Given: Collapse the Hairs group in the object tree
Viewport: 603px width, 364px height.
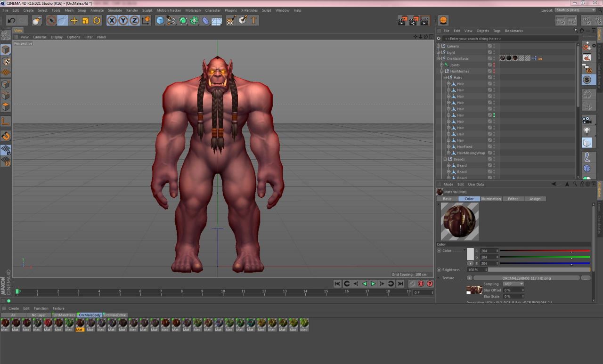Looking at the screenshot, I should (445, 78).
